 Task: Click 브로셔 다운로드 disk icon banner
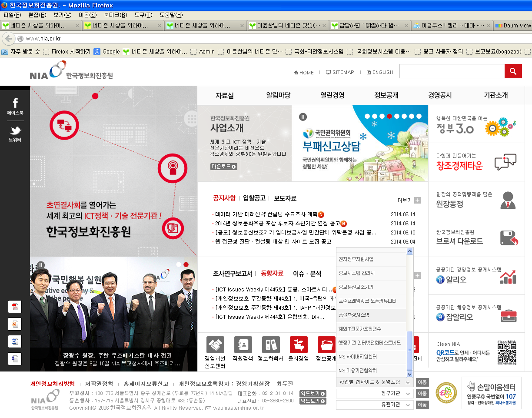pos(476,237)
